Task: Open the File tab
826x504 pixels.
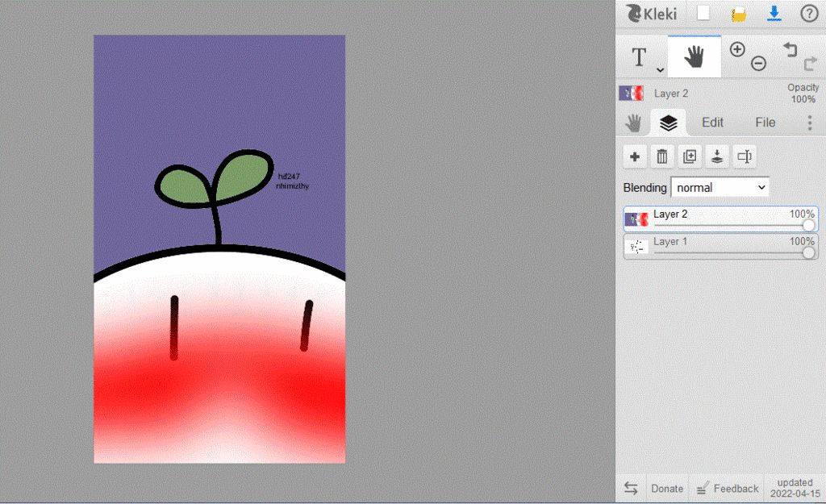Action: (x=765, y=123)
